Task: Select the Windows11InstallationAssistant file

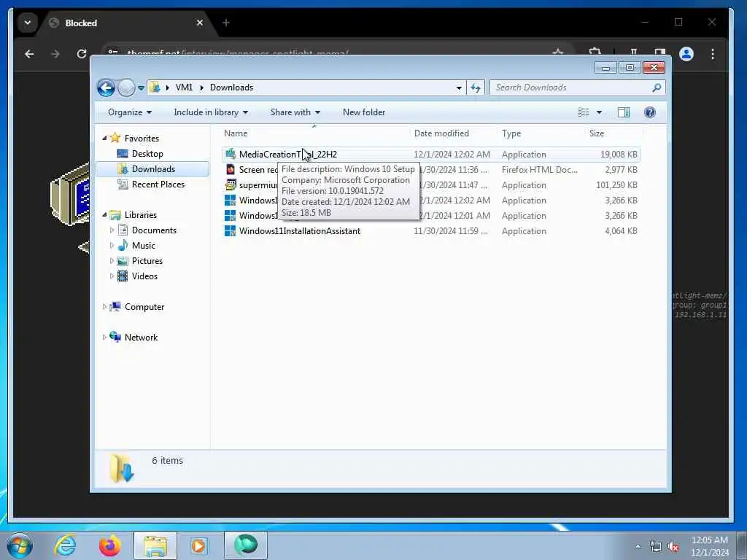Action: 300,231
